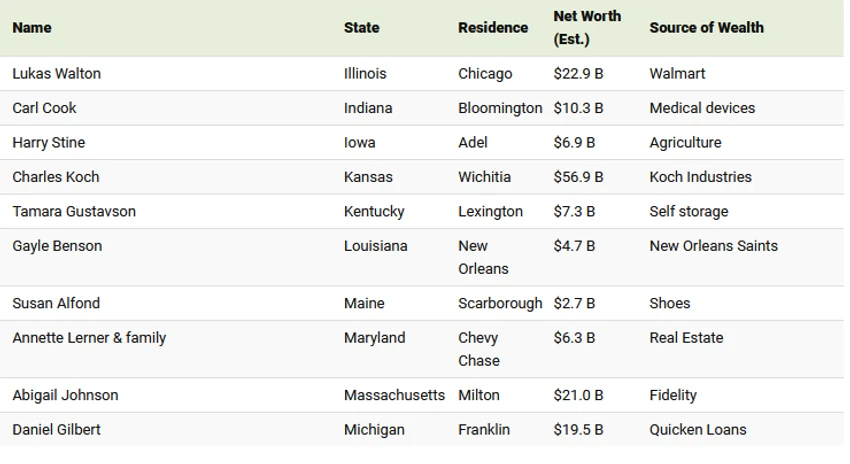Select Tamara Gustavson's name
The width and height of the screenshot is (850, 464).
(74, 211)
